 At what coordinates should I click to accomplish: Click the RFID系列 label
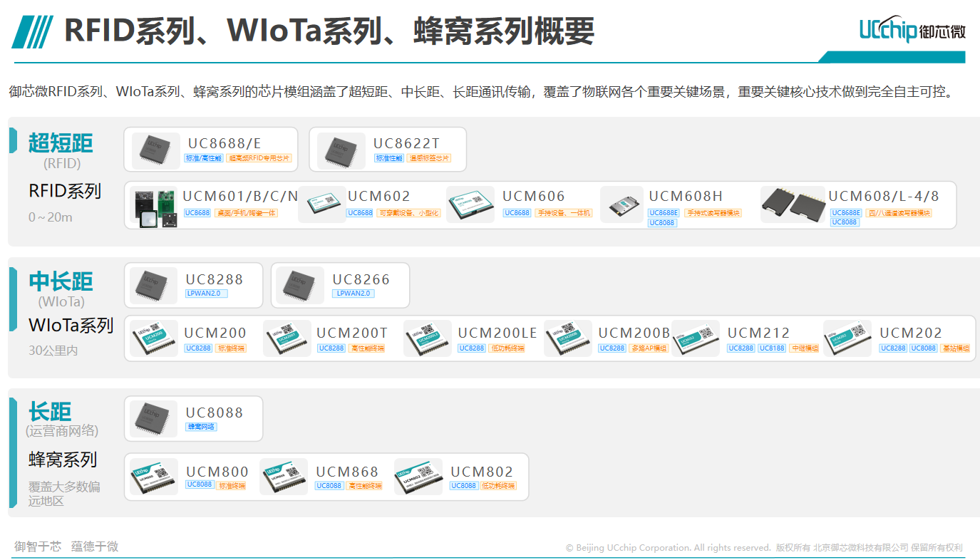click(x=65, y=191)
